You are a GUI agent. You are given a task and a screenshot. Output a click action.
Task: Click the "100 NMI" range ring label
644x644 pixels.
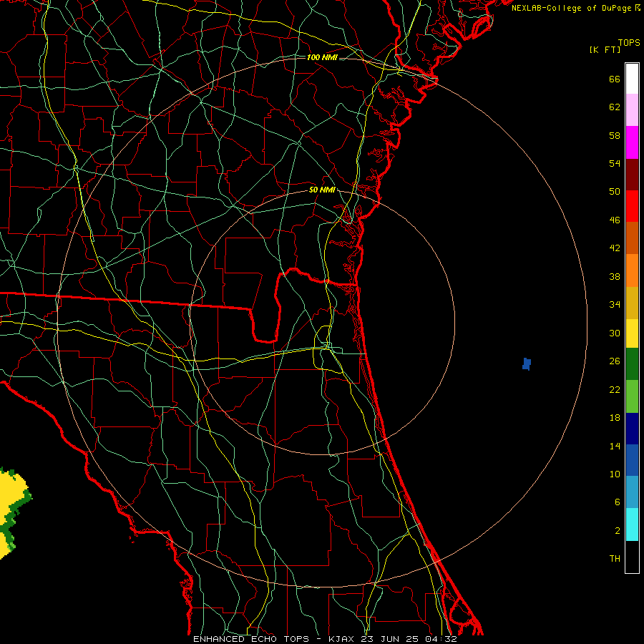coord(322,57)
